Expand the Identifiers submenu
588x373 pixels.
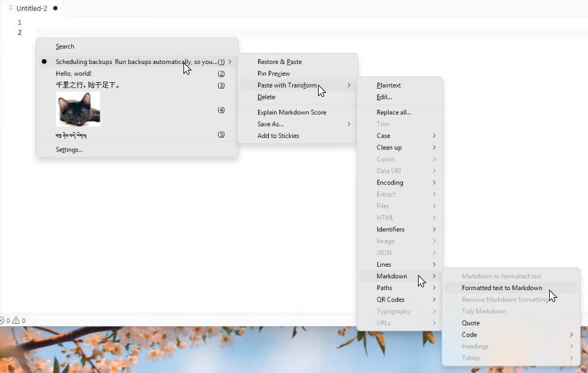pyautogui.click(x=400, y=229)
